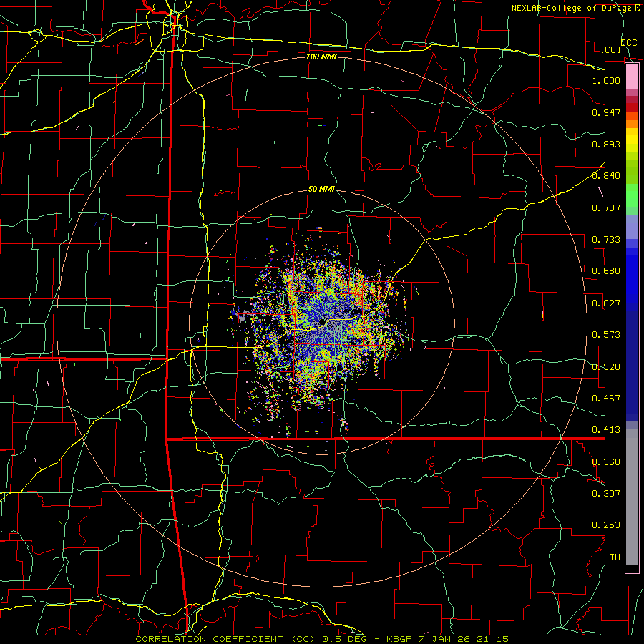Viewport: 644px width, 644px height.
Task: Click the 0.627 scale value
Action: [606, 303]
